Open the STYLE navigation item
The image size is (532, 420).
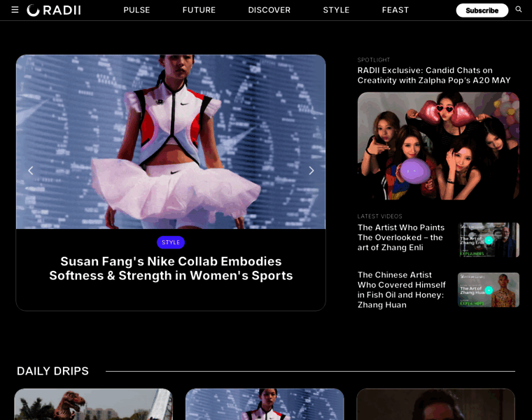pos(336,10)
